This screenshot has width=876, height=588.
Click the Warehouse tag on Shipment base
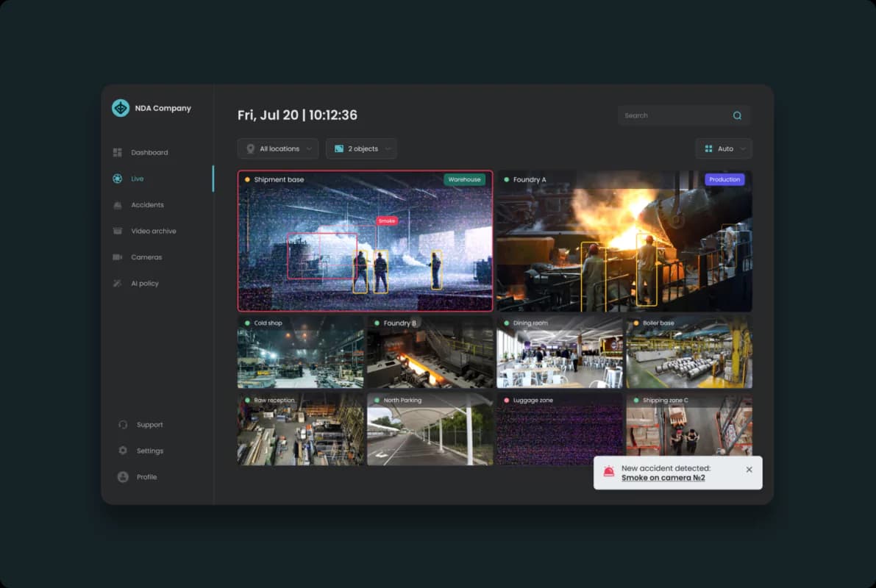point(464,179)
